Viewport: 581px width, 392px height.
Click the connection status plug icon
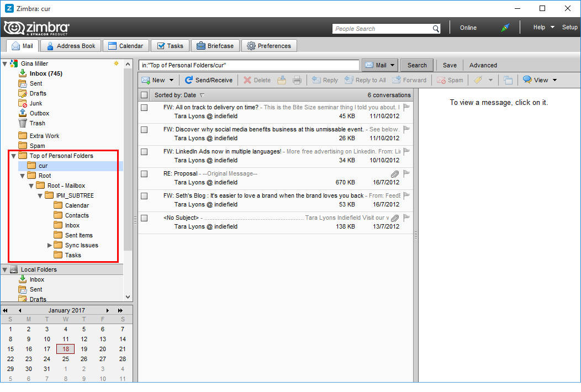coord(505,28)
